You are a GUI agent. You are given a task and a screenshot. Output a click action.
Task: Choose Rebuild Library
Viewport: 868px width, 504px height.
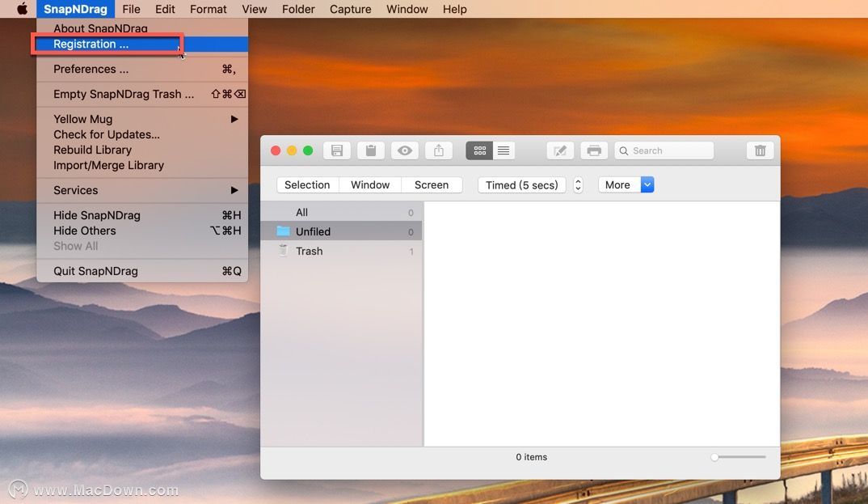tap(142, 150)
